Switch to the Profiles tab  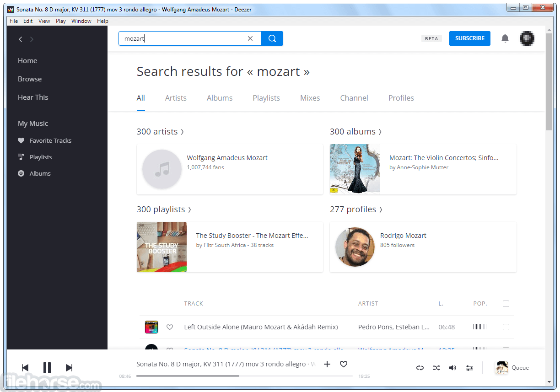tap(401, 98)
